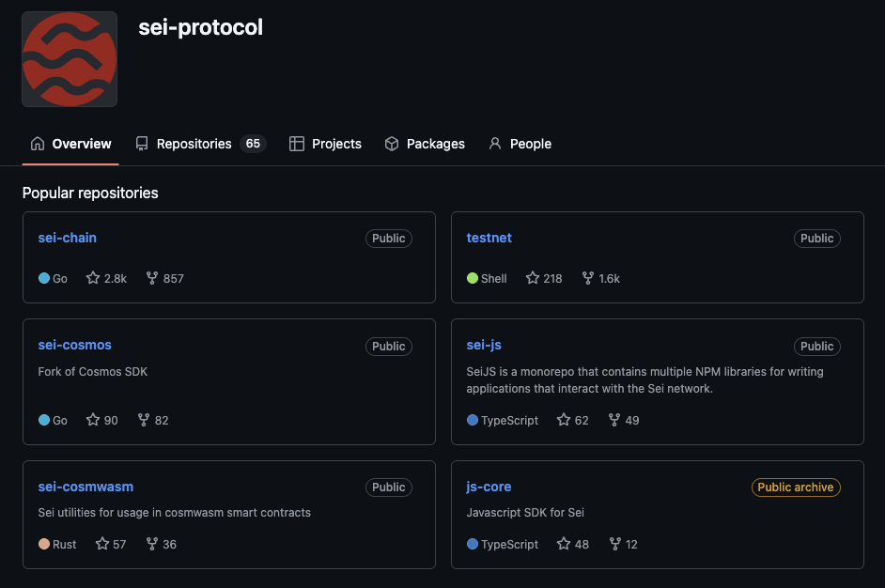Screen dimensions: 885x588
Task: Open the sei-protocol organization avatar
Action: (70, 58)
